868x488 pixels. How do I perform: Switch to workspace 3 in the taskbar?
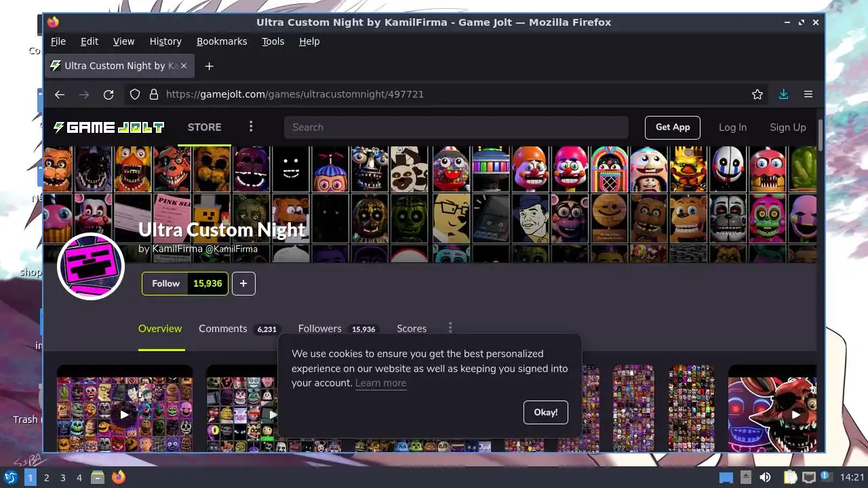(x=63, y=478)
